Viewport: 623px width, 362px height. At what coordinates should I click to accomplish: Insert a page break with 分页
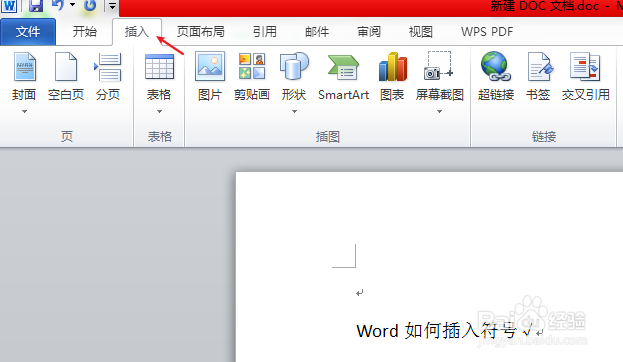108,76
